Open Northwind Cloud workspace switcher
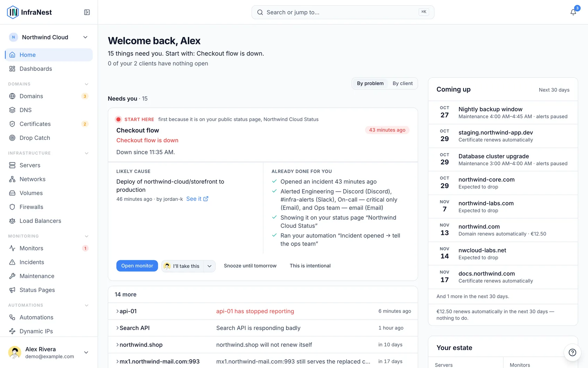Viewport: 588px width, 368px height. [49, 37]
